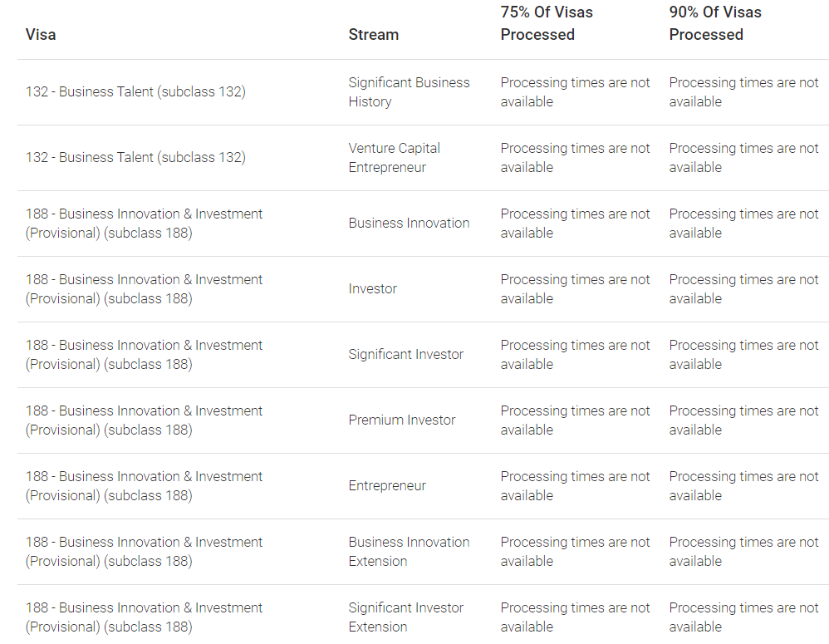Click the 90% Of Visas Processed header
Viewport: 829px width, 644px height.
click(715, 23)
